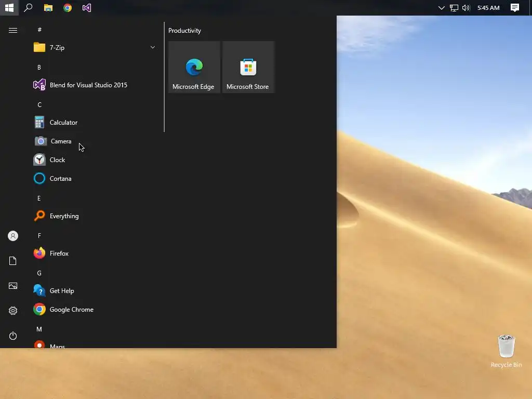
Task: Click the C letter header
Action: point(39,105)
